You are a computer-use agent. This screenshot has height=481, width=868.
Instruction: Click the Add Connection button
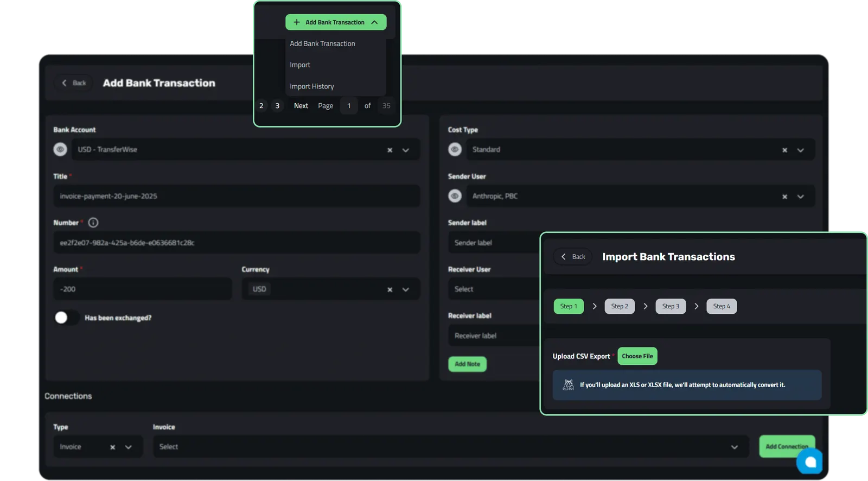(x=787, y=446)
